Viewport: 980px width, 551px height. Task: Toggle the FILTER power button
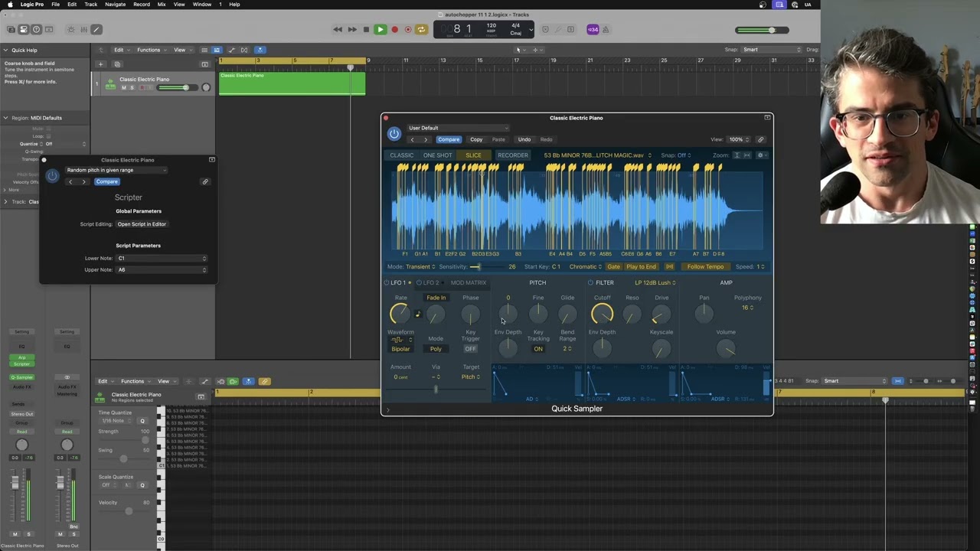point(590,282)
